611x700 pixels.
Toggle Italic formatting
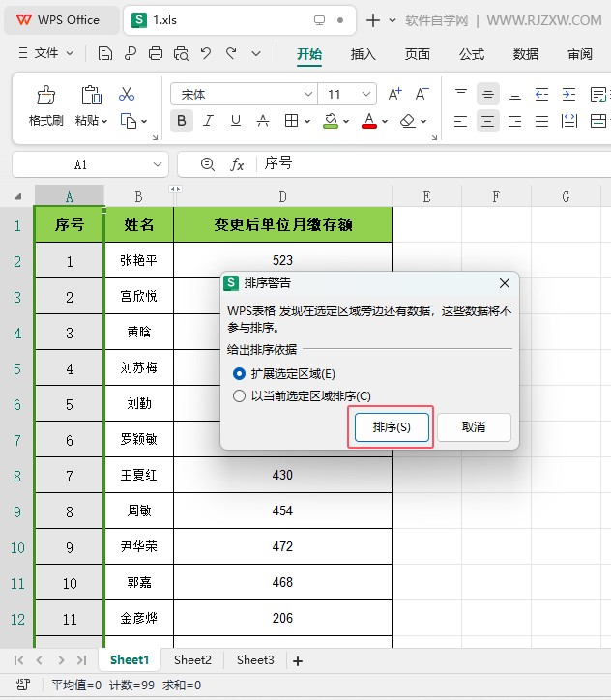click(x=208, y=121)
